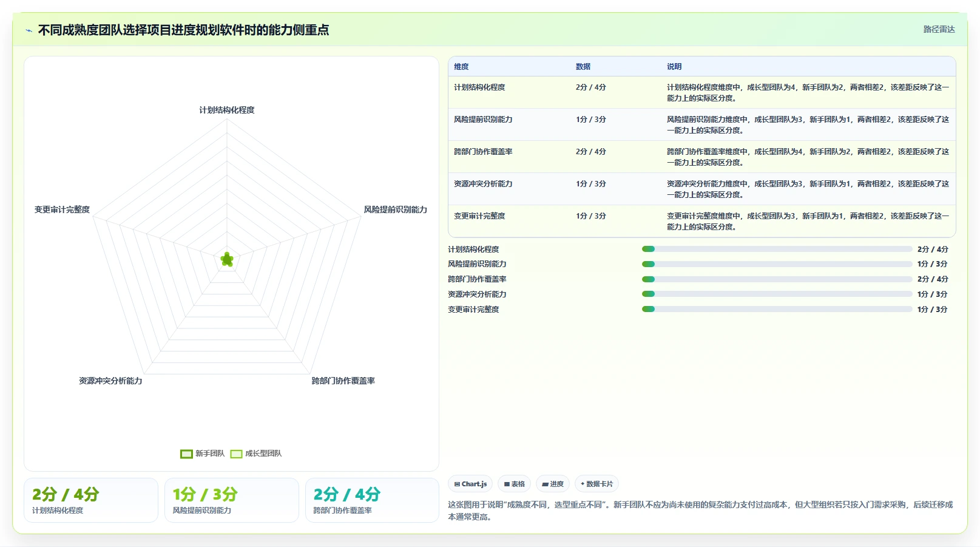The image size is (980, 547).
Task: Click the progress list label 资源冲突分析能力
Action: tap(477, 294)
